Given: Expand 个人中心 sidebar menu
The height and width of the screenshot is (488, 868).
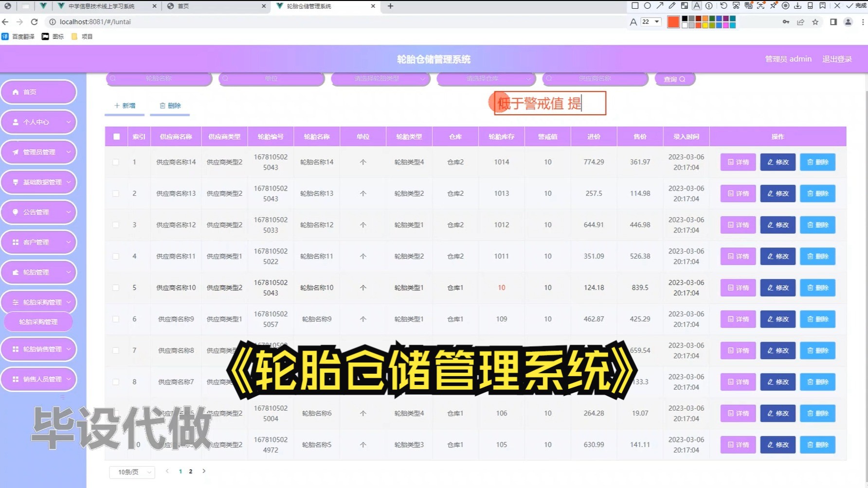Looking at the screenshot, I should (38, 122).
